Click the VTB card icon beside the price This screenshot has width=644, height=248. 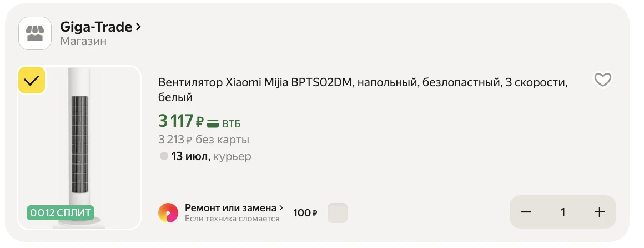coord(213,123)
